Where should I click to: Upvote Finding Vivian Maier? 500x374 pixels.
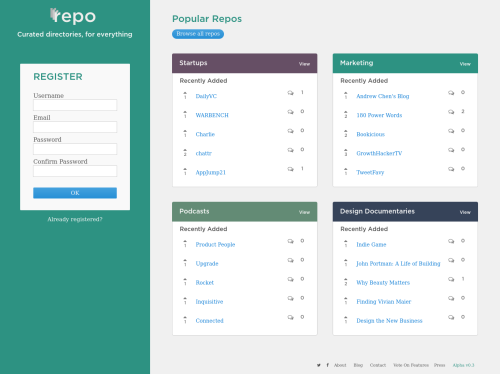(x=346, y=298)
